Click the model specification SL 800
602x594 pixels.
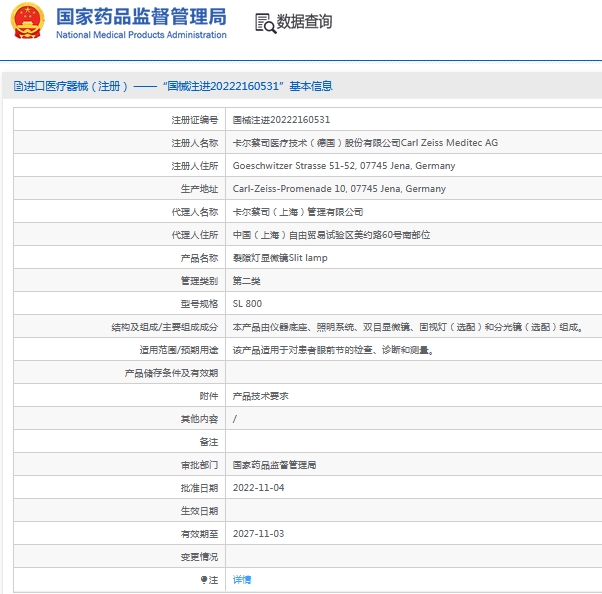(246, 304)
